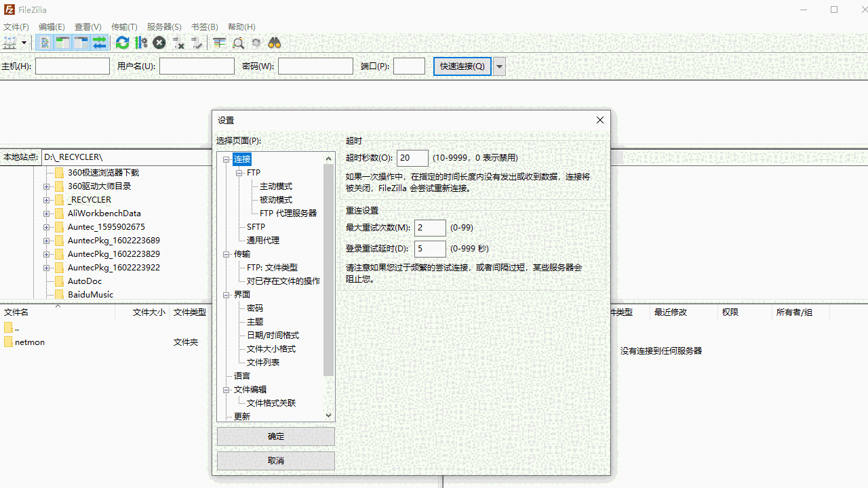Open the 快速连接 history dropdown

[x=498, y=66]
